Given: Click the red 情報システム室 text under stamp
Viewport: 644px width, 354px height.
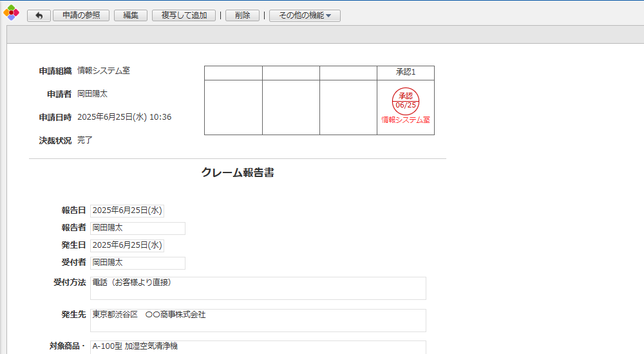Looking at the screenshot, I should point(406,120).
